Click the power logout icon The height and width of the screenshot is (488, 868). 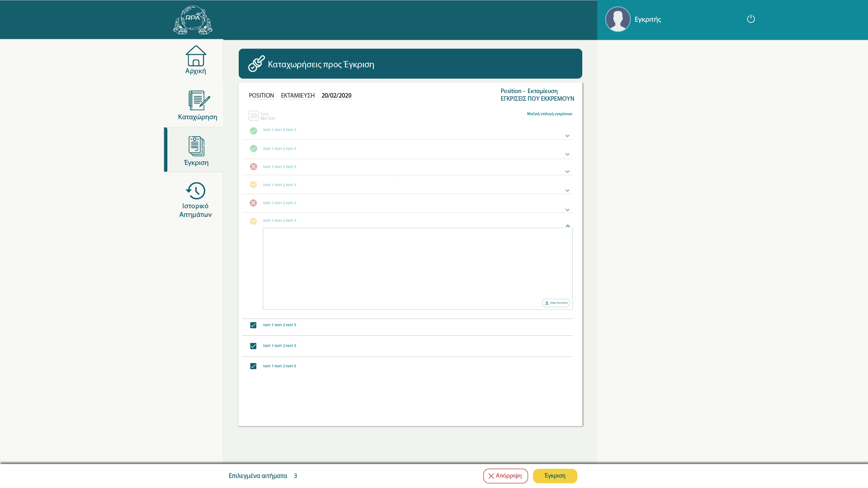click(750, 19)
